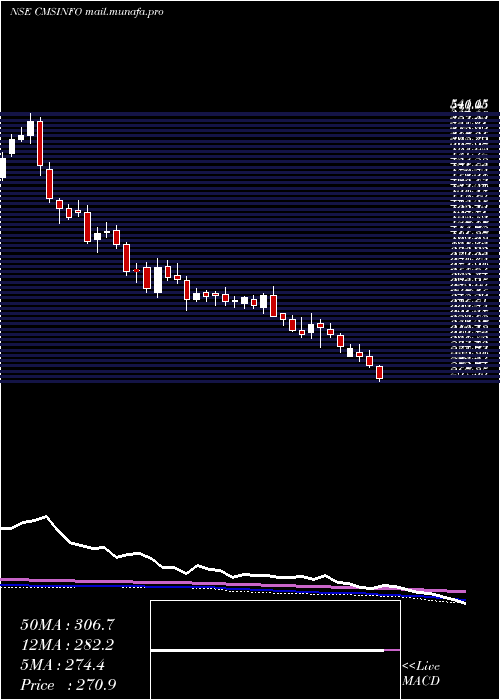500x700 pixels.
Task: Click the 'NSE CMSINFO mail.munafa.pro' chart title
Action: coord(86,12)
